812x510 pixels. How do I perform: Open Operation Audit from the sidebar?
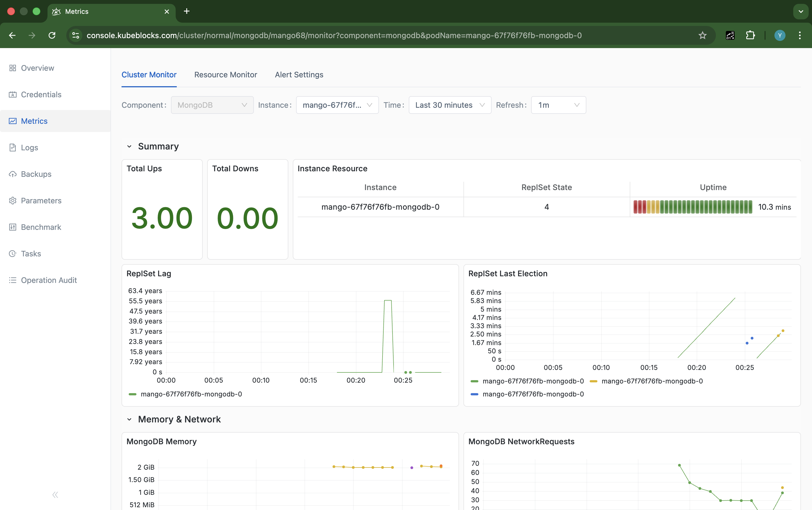[x=49, y=280]
